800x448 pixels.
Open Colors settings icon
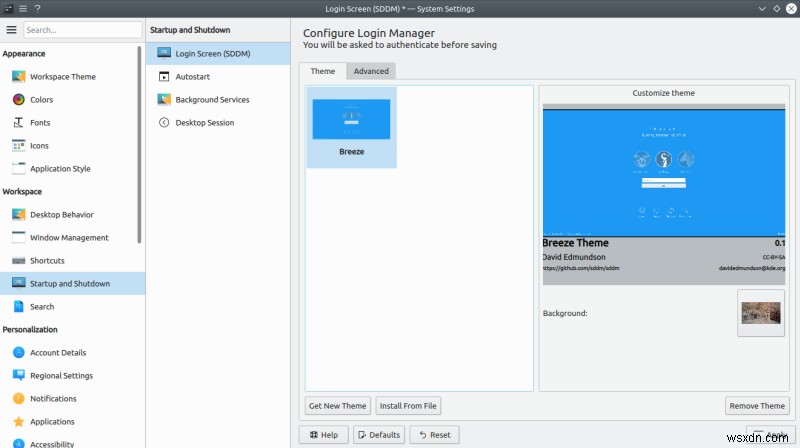click(19, 99)
